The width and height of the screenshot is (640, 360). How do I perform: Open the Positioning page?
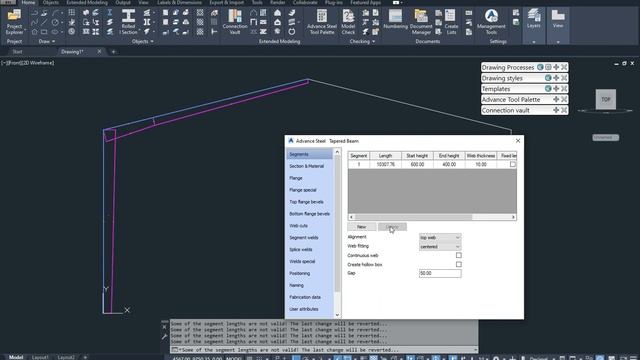pyautogui.click(x=300, y=273)
